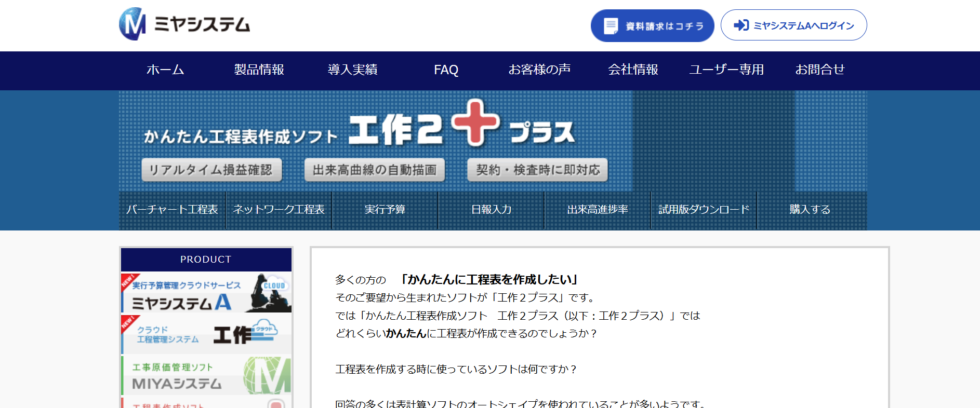The height and width of the screenshot is (408, 980).
Task: Open the 工事原価管理ソフト MIYAシステム banner
Action: pyautogui.click(x=206, y=375)
